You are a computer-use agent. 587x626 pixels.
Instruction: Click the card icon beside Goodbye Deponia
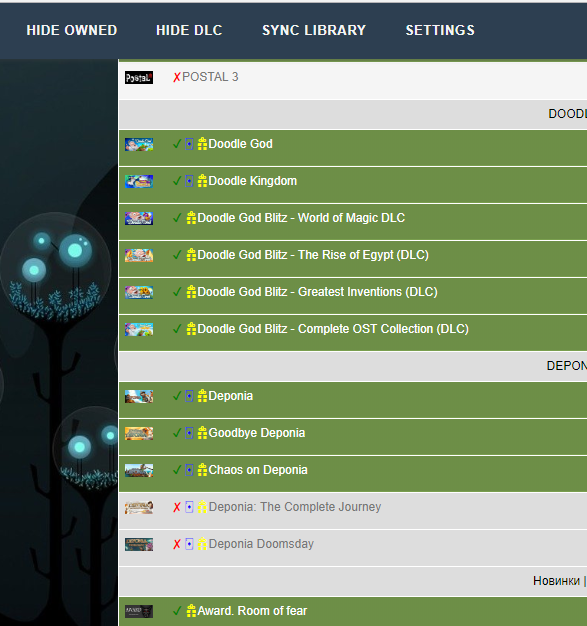(189, 433)
